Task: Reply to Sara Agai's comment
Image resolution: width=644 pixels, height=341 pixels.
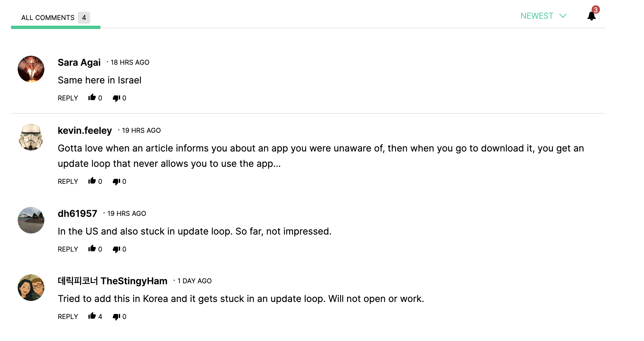Action: (68, 98)
